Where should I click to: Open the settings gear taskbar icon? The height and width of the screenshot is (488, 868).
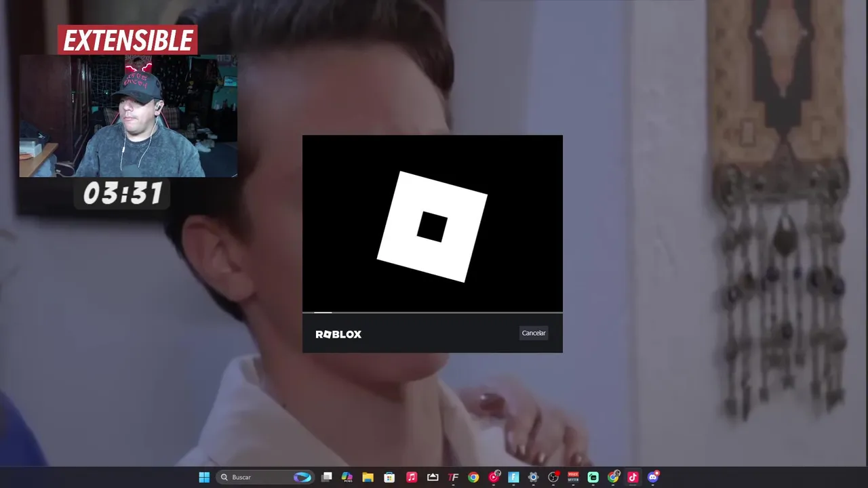[533, 477]
